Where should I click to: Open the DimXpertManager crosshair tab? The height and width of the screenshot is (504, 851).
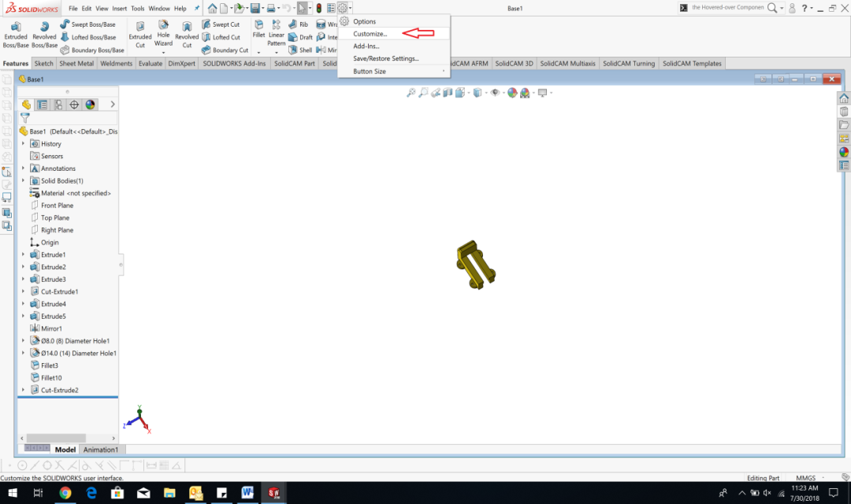tap(74, 105)
